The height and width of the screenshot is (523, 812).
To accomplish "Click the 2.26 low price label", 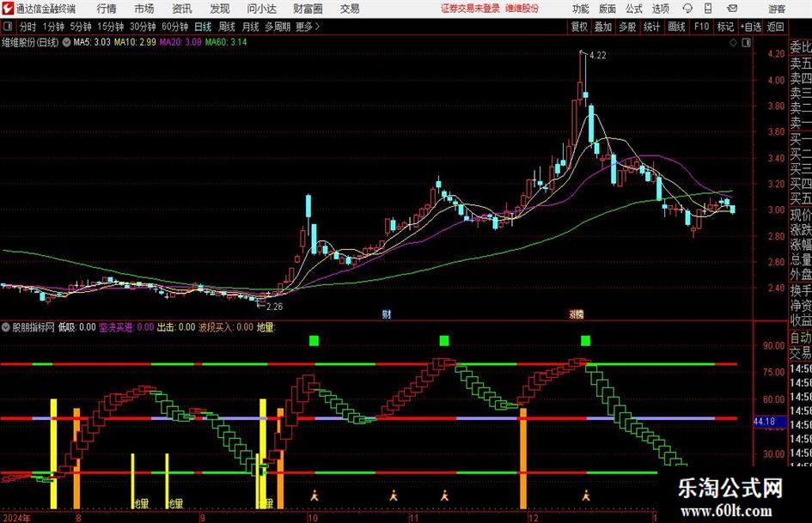I will tap(274, 307).
